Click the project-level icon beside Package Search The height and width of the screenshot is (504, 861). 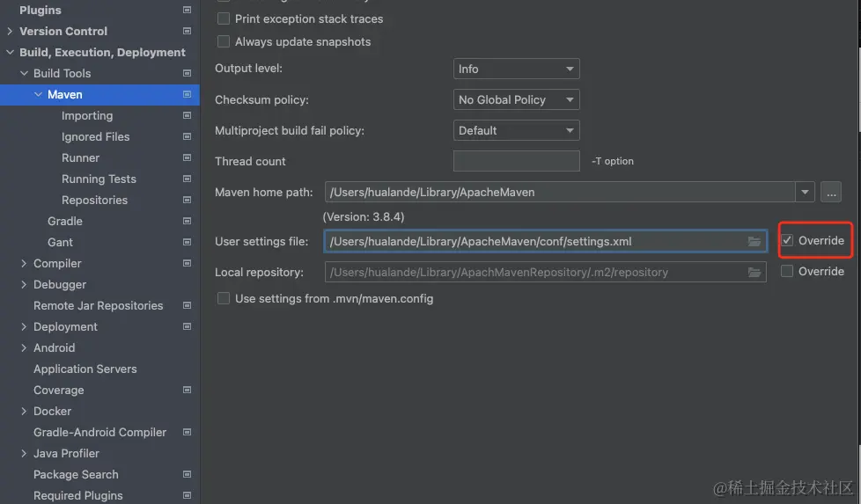[x=187, y=474]
